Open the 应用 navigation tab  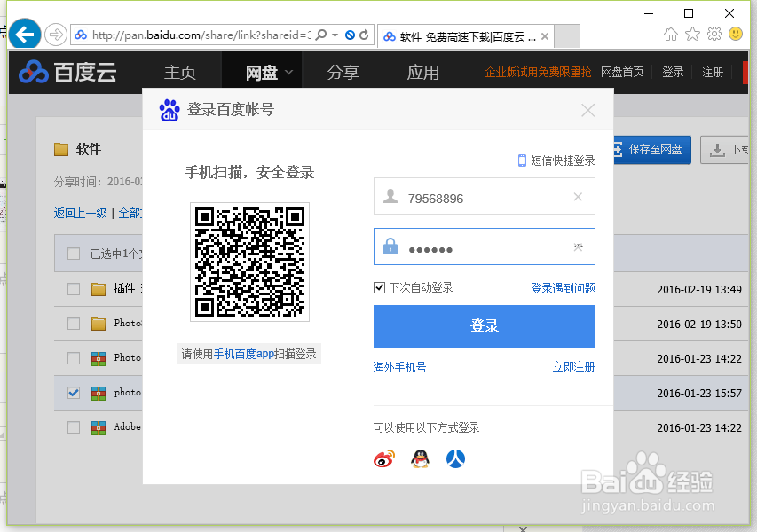(x=422, y=73)
